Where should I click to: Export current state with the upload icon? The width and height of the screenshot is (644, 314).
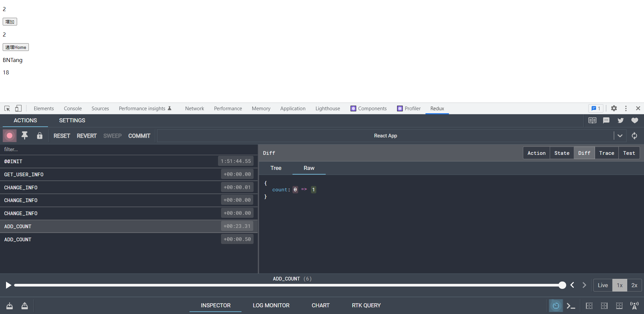24,306
